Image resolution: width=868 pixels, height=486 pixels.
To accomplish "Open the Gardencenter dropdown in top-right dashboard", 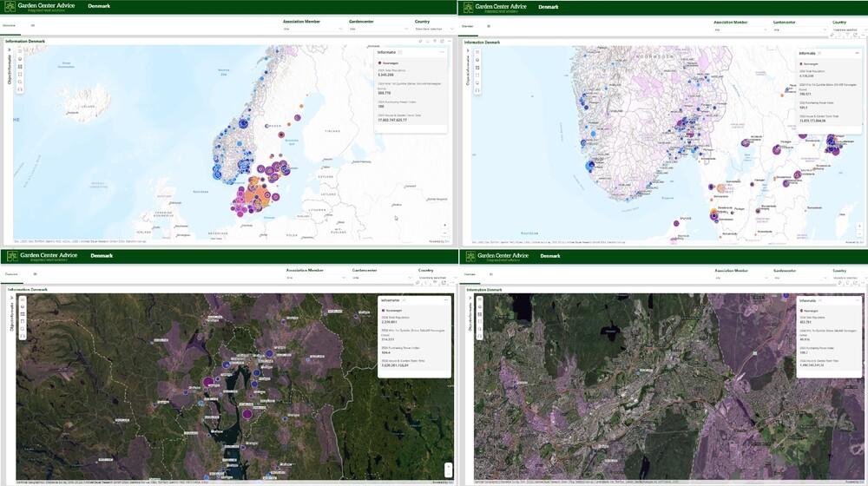I will pyautogui.click(x=798, y=29).
